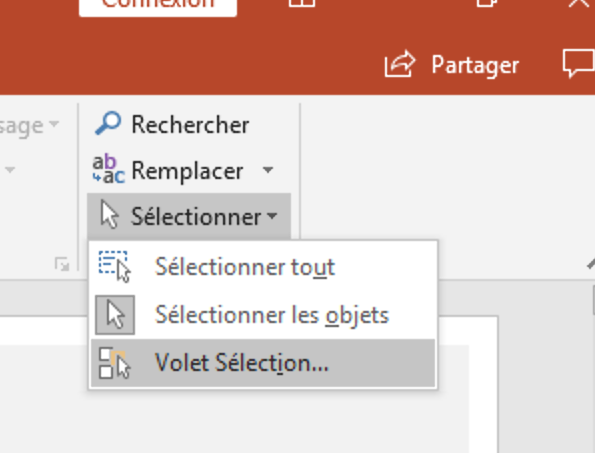Toggle Sélectionner les objets mode

point(263,315)
